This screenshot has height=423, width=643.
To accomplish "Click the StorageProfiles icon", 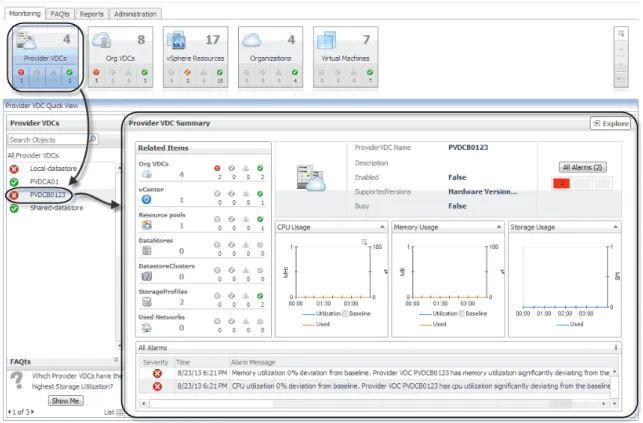I will [146, 302].
